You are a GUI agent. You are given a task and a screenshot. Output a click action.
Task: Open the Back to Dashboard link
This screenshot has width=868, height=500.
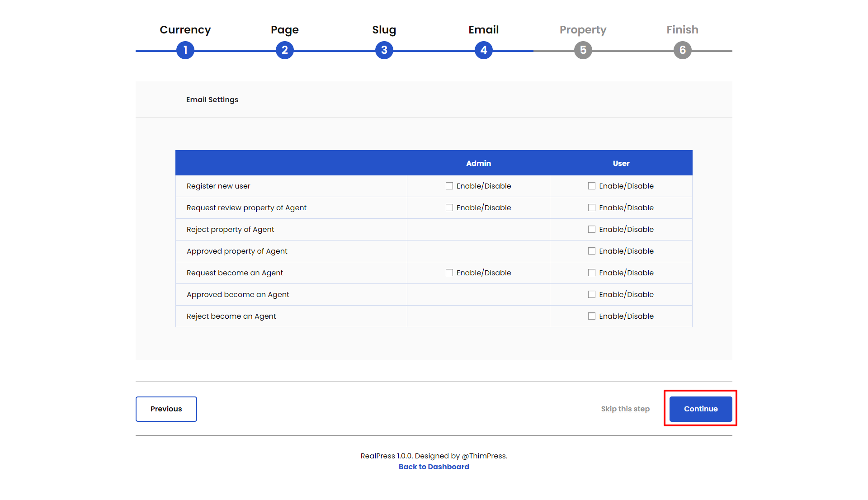click(434, 467)
